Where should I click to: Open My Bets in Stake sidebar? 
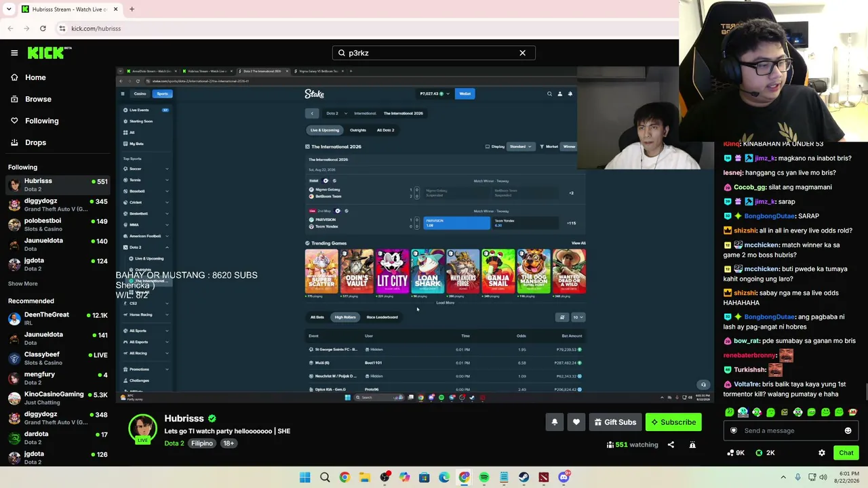click(x=146, y=144)
